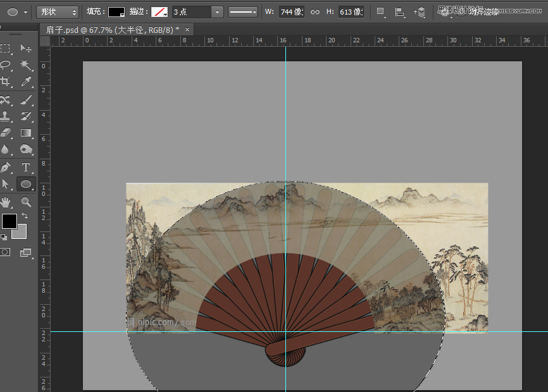
Task: Click the path alignment button
Action: pyautogui.click(x=399, y=11)
